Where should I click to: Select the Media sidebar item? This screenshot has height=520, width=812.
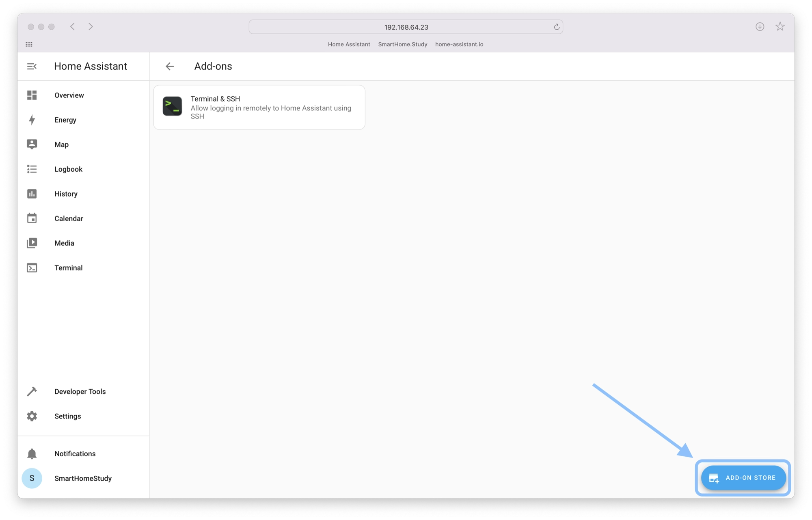[x=64, y=243]
